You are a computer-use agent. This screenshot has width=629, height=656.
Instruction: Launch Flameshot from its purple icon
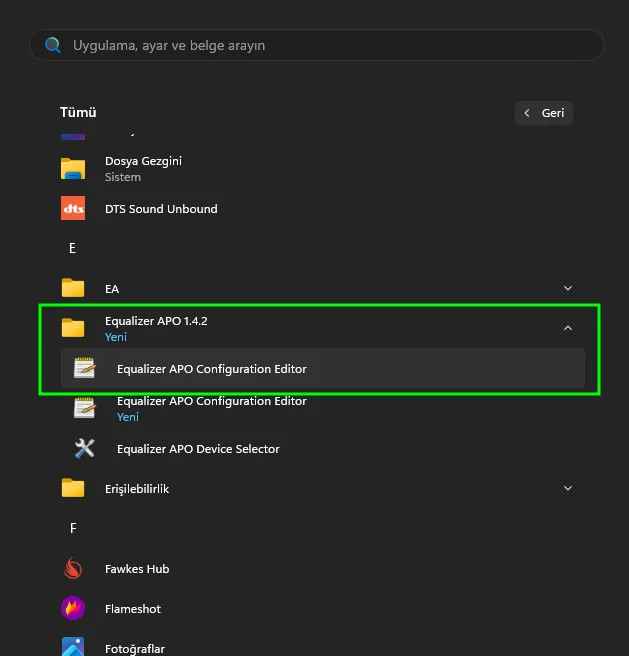[73, 608]
